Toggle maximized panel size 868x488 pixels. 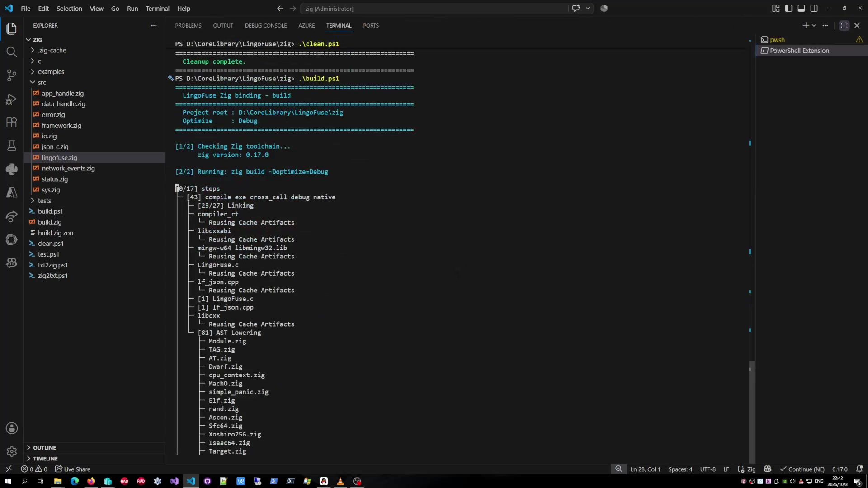tap(844, 26)
